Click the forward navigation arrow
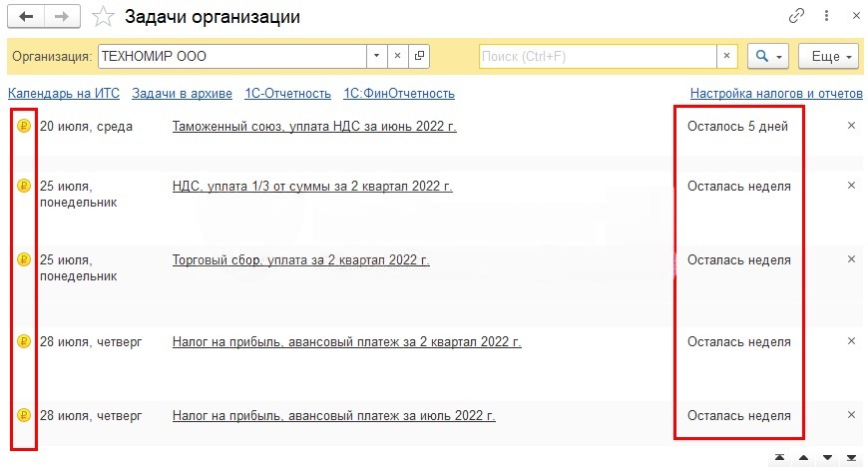 pyautogui.click(x=62, y=18)
